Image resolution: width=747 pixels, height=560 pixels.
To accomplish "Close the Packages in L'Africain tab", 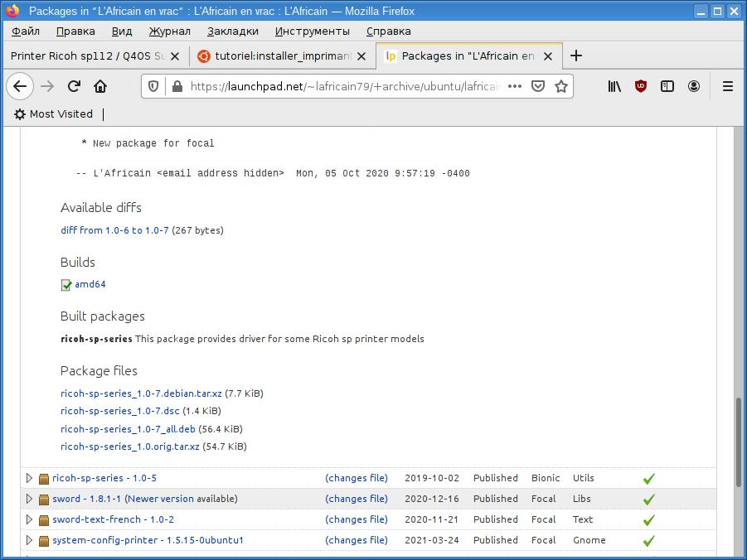I will (x=548, y=56).
